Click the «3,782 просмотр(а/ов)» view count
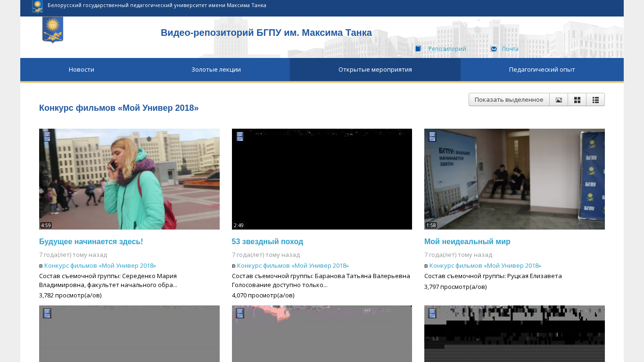This screenshot has height=362, width=644. click(70, 296)
